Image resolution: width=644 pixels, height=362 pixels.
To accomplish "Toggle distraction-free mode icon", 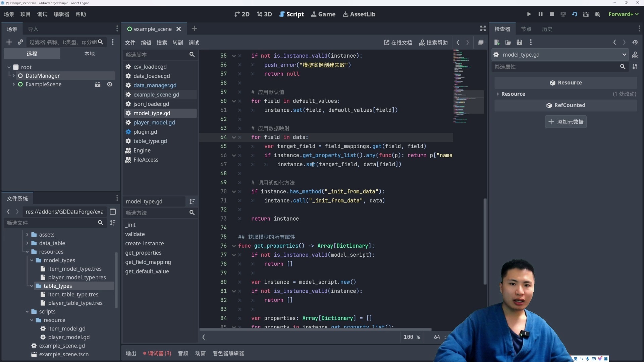I will pos(483,29).
